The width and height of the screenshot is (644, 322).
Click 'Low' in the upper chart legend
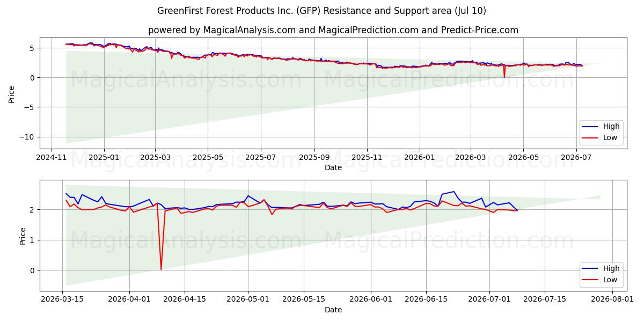610,138
